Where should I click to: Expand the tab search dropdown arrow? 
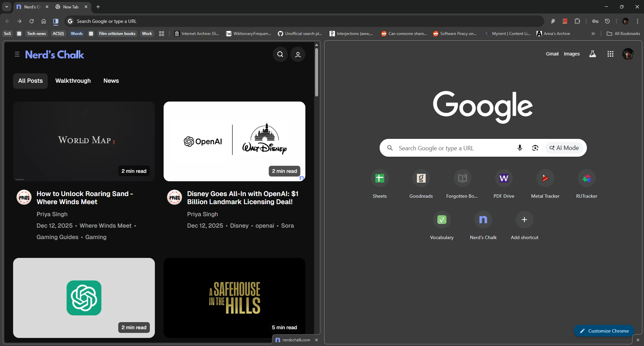[7, 7]
